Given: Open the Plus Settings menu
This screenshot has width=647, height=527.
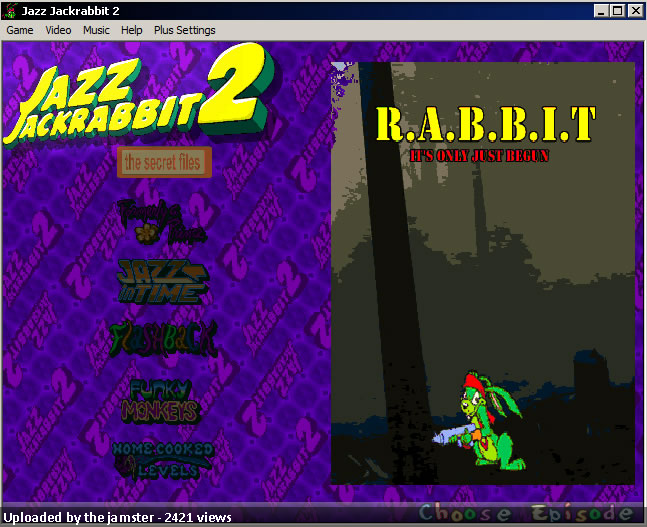Looking at the screenshot, I should (184, 30).
